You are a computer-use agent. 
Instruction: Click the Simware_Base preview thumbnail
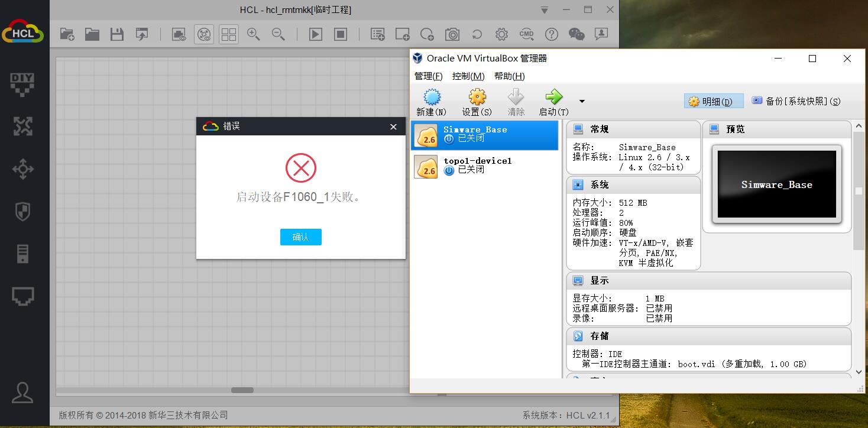[777, 184]
